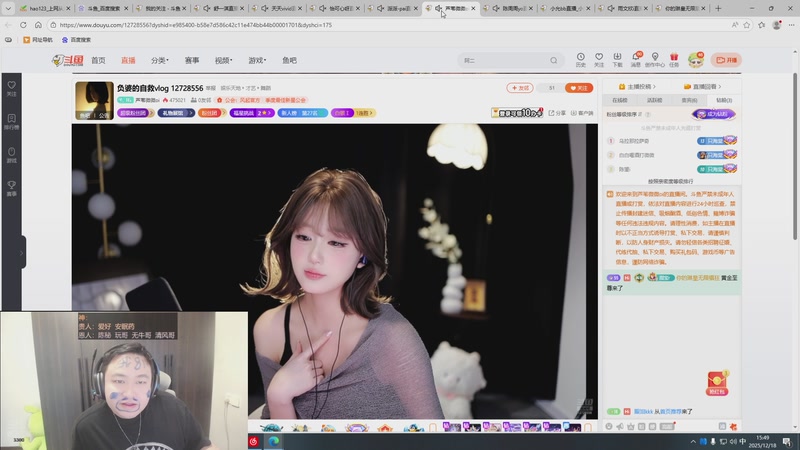The height and width of the screenshot is (450, 800).
Task: Open the 历史 history icon
Action: [x=581, y=60]
